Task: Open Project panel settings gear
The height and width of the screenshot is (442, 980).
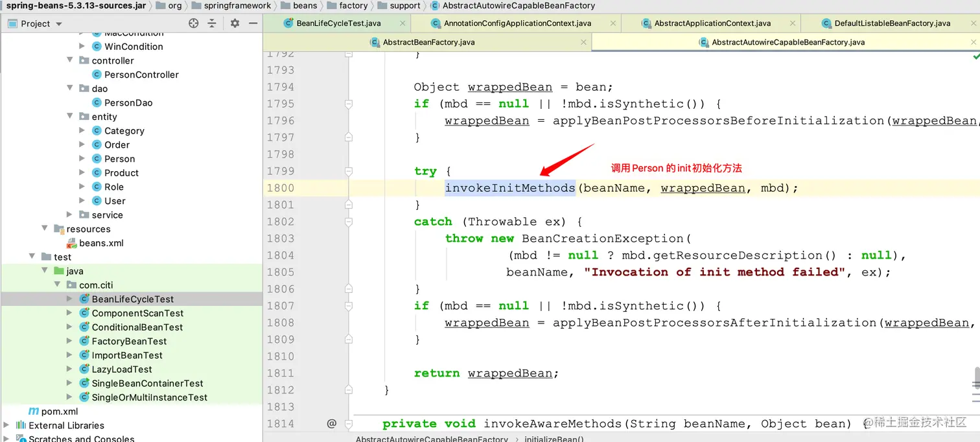Action: coord(235,23)
